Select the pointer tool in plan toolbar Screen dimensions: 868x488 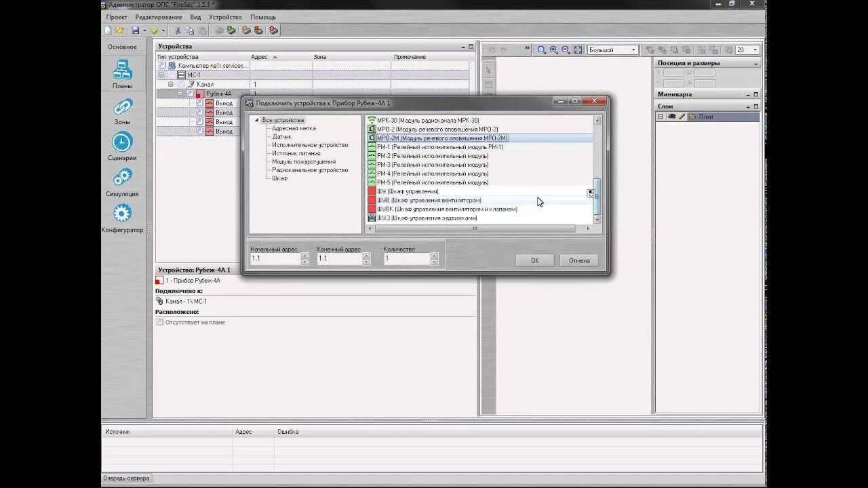(488, 70)
